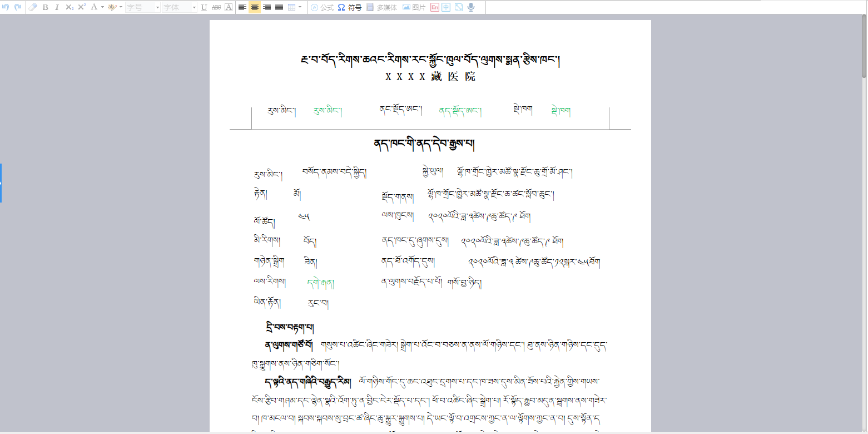Apply subscript formatting
Screen dimensions: 868x434
pos(70,7)
